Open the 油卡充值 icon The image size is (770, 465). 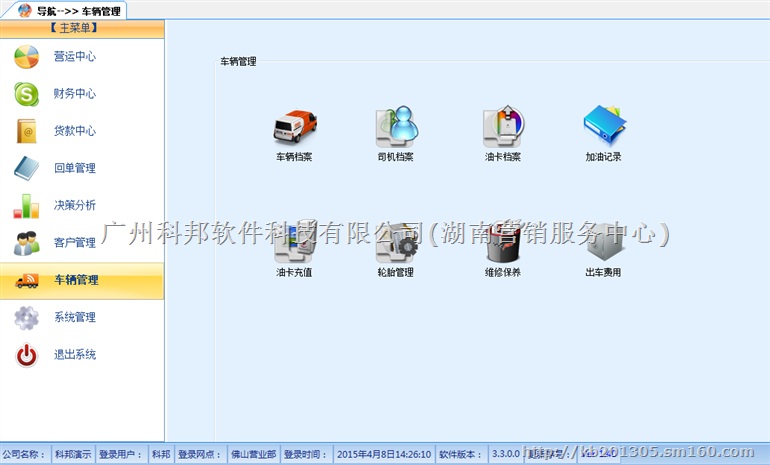tap(294, 242)
